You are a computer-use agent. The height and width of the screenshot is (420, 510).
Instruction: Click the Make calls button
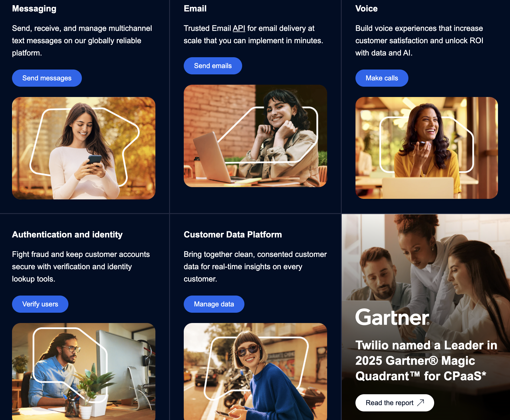point(382,78)
